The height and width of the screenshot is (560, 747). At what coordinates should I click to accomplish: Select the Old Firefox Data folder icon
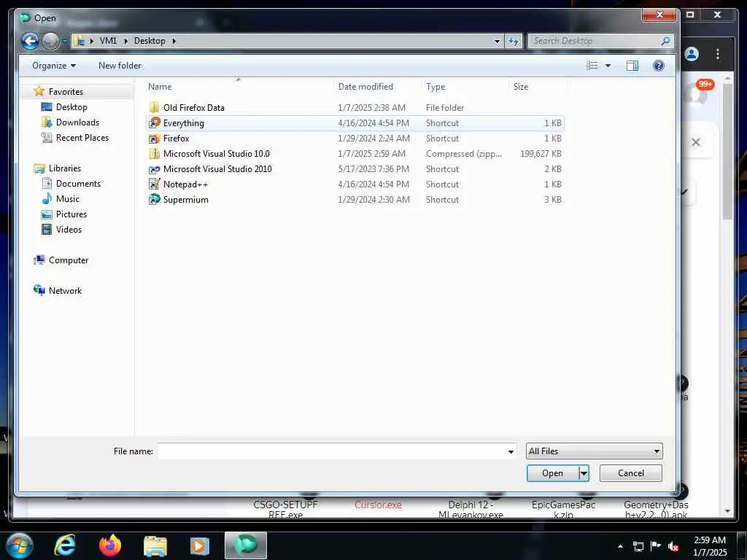tap(154, 107)
